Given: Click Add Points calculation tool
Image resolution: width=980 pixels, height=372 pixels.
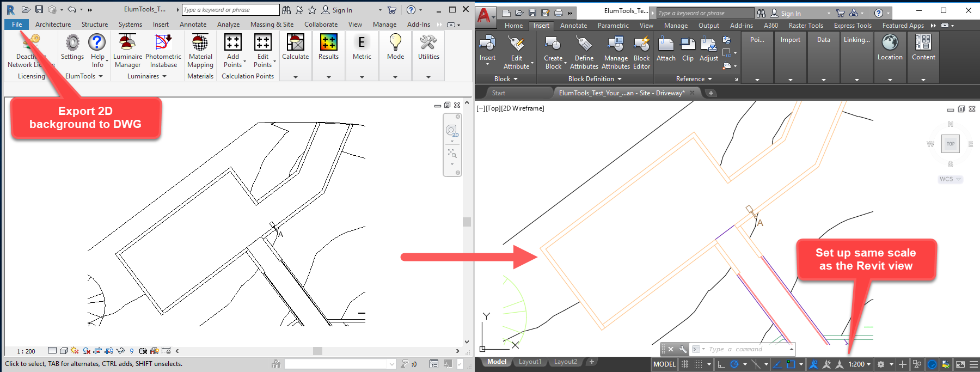Looking at the screenshot, I should (233, 51).
